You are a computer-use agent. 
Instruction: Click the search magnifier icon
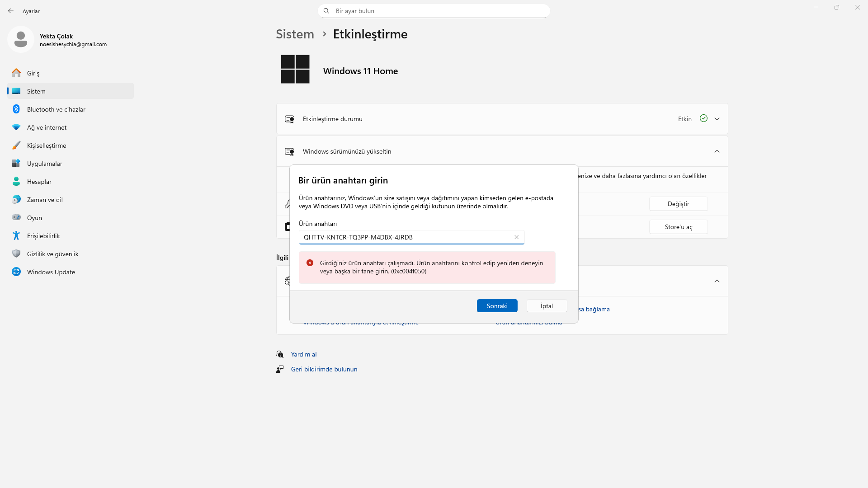click(326, 11)
